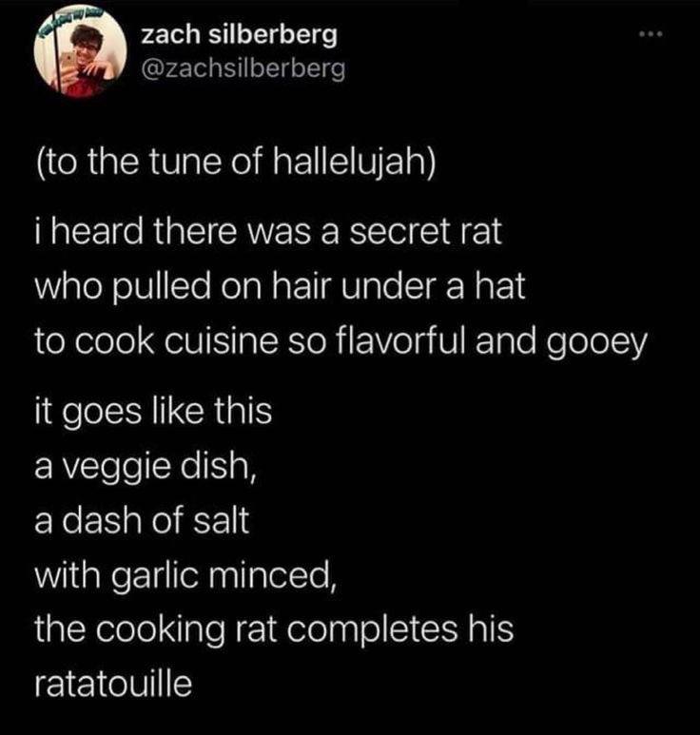This screenshot has height=735, width=700.
Task: Click the word "minced," in the tweet
Action: (286, 575)
